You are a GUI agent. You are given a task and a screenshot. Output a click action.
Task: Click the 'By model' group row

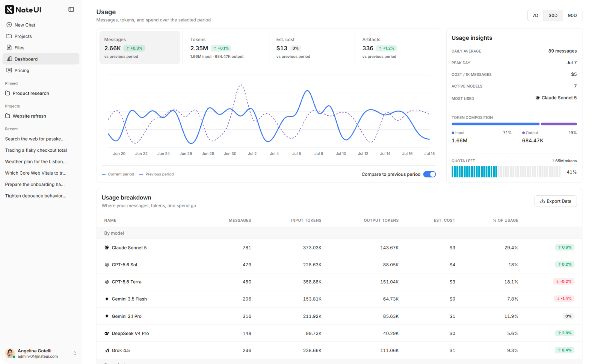[339, 233]
